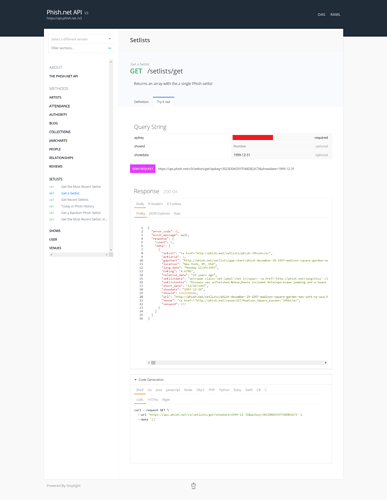Select the Swift language tab
The width and height of the screenshot is (387, 500).
point(249,390)
